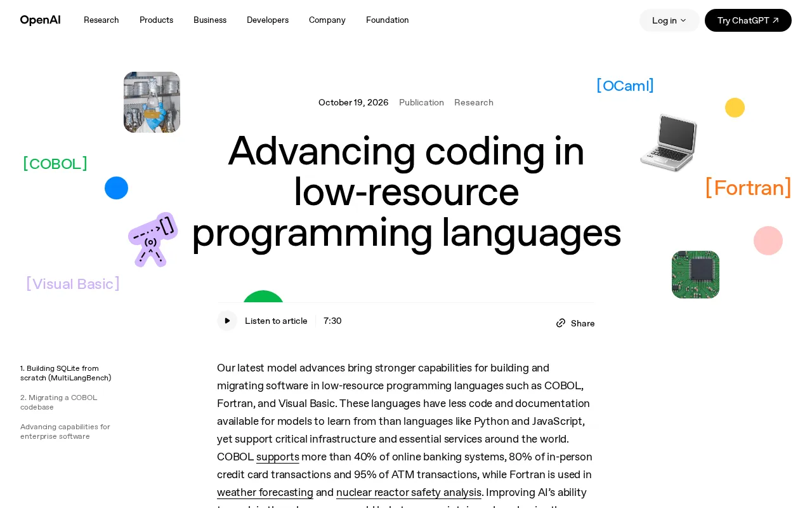The width and height of the screenshot is (812, 508).
Task: Click the October 19, 2026 date
Action: coord(353,102)
